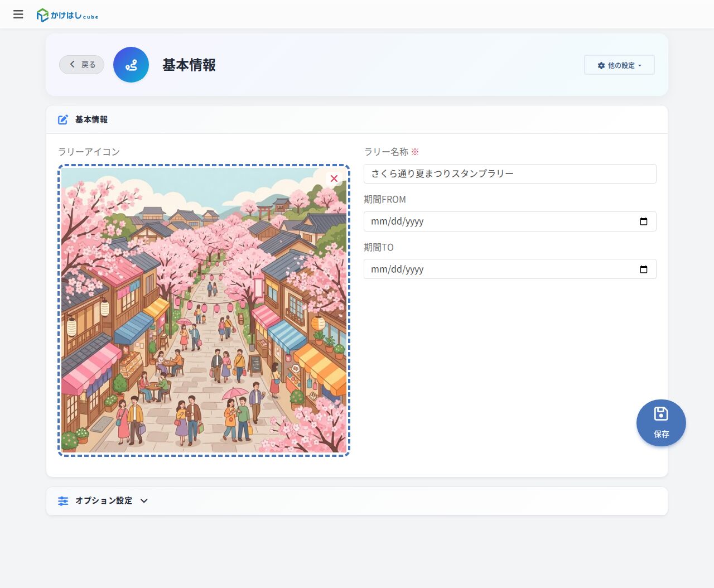
Task: Click the 期間FROM date field
Action: (510, 221)
